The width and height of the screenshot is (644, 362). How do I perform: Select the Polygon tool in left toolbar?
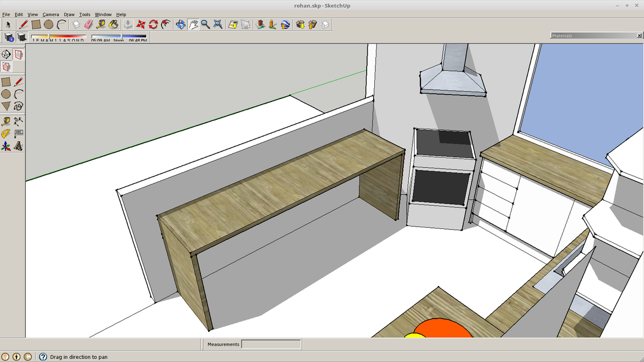point(6,106)
